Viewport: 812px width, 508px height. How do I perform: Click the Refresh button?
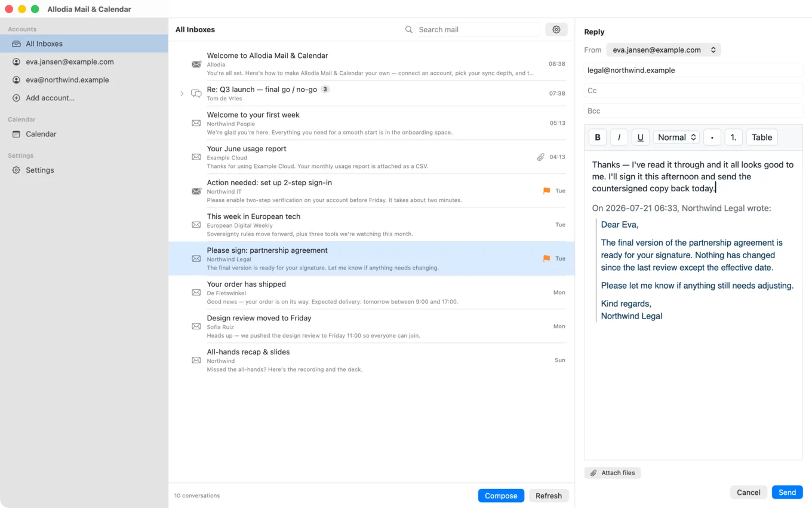549,495
